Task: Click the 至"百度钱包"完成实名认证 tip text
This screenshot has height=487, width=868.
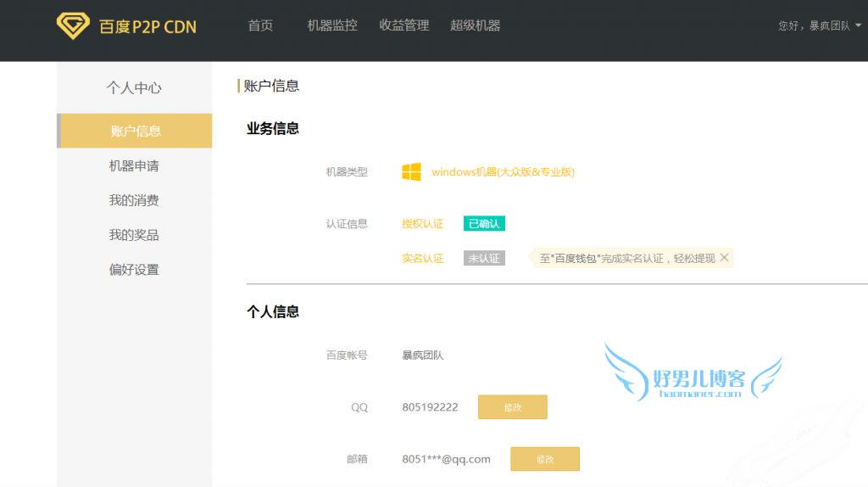Action: [x=627, y=258]
